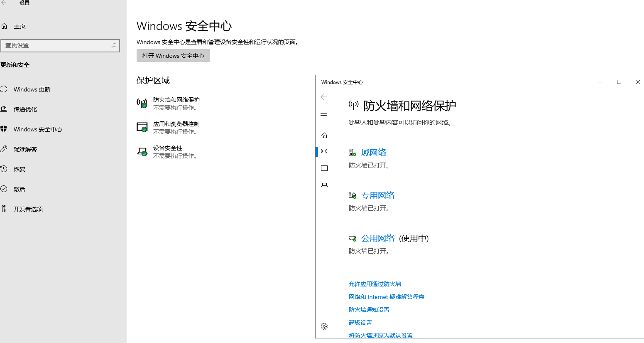Click the home icon in Security Center sidebar

click(x=324, y=136)
